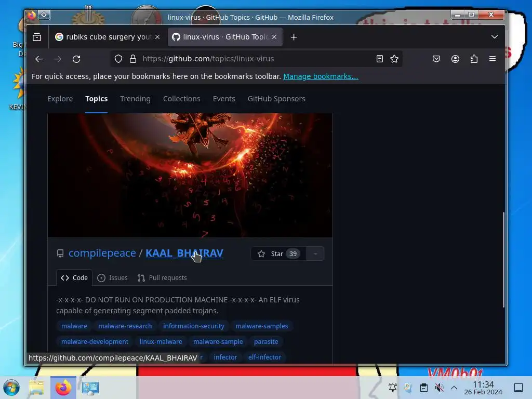Viewport: 532px width, 399px height.
Task: Open the notifications bell tray icon
Action: click(393, 388)
